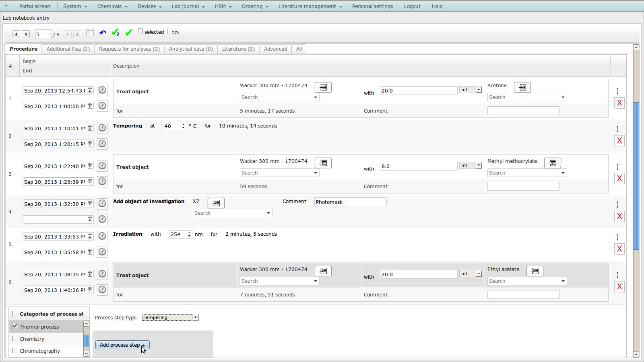644x362 pixels.
Task: Expand the Acetone search dropdown
Action: [x=563, y=97]
